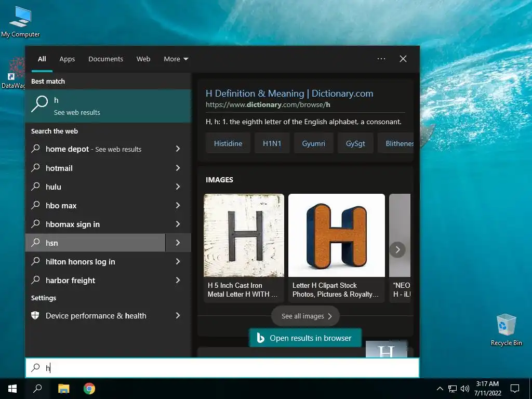Select the DataWag desktop shortcut
The height and width of the screenshot is (399, 532).
[13, 73]
